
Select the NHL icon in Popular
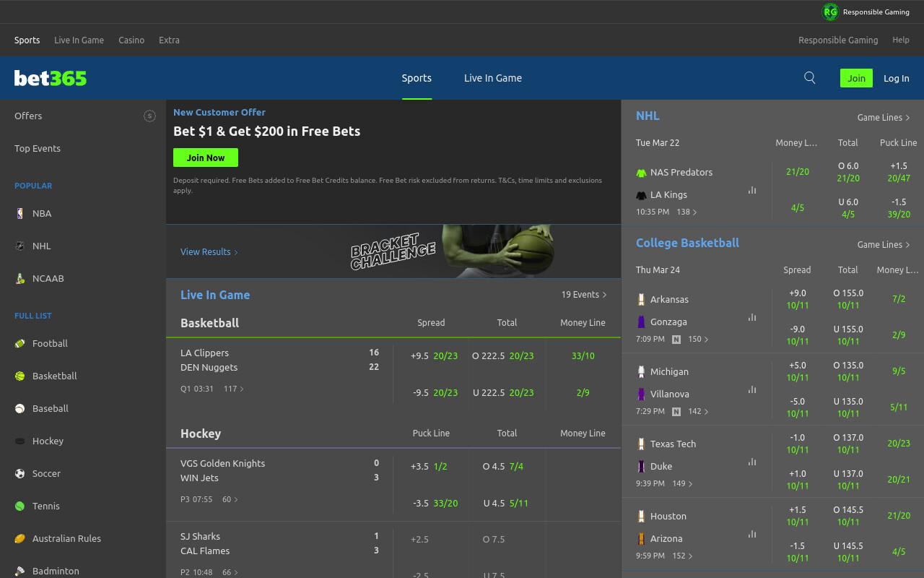click(20, 246)
